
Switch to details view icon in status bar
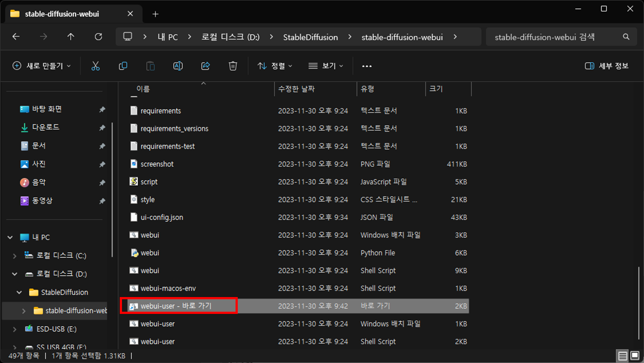(622, 356)
